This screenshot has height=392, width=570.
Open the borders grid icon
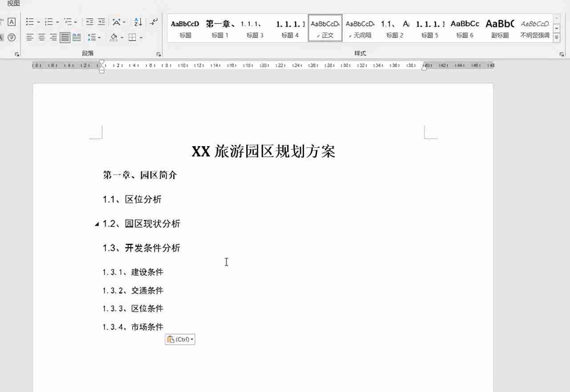133,37
